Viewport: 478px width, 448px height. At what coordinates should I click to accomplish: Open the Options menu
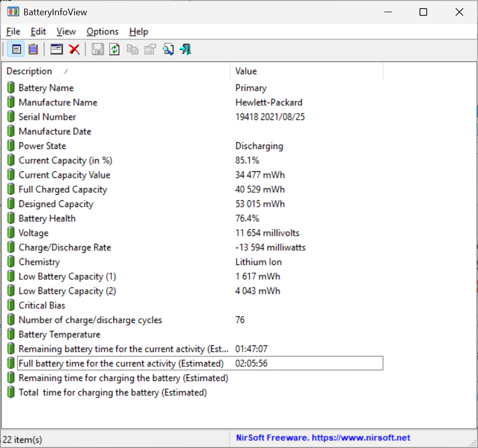pos(102,32)
